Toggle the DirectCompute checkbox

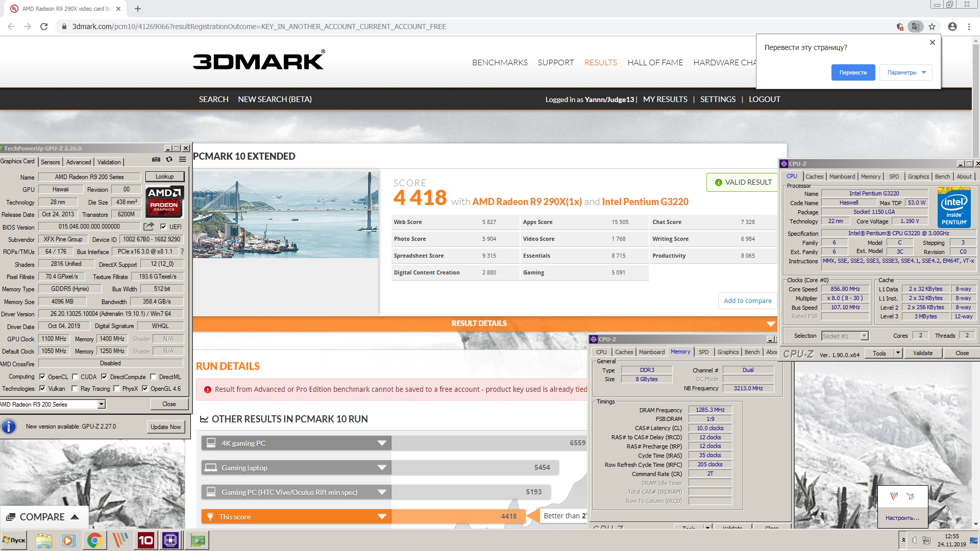point(104,377)
